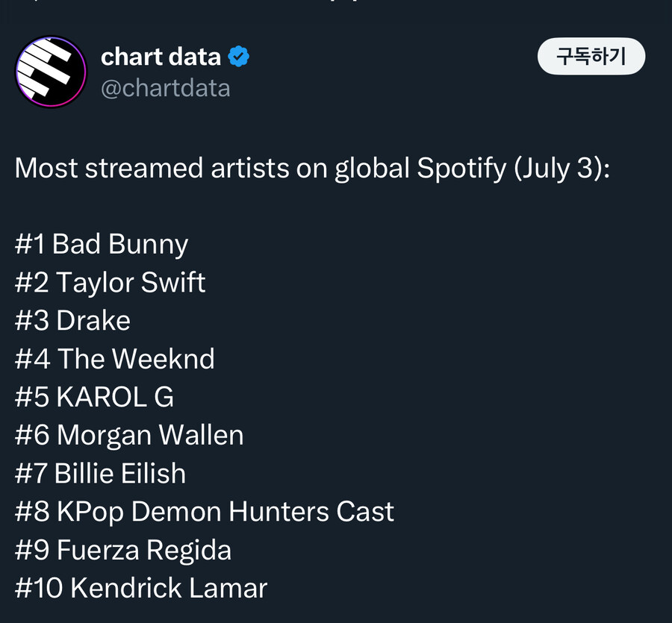Select the #6 Morgan Wallen line

click(x=129, y=436)
